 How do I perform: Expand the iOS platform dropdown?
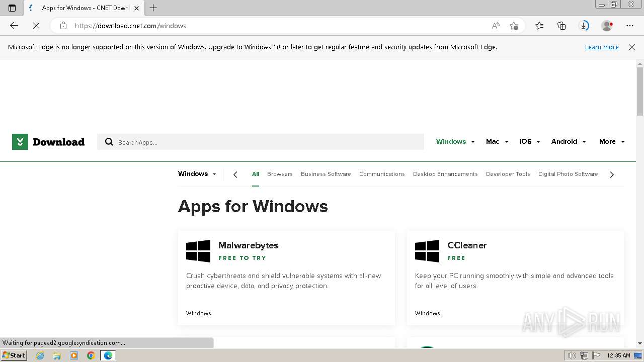click(530, 142)
